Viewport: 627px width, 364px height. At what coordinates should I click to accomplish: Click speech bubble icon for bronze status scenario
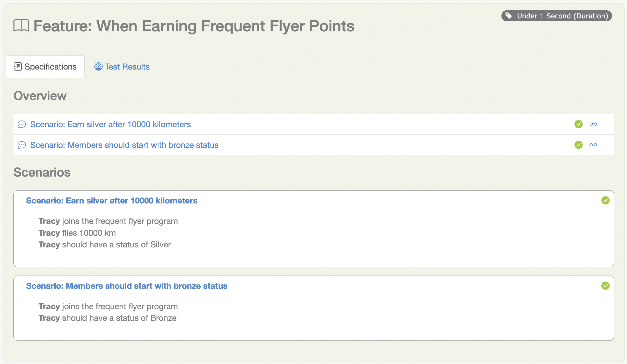click(x=22, y=145)
